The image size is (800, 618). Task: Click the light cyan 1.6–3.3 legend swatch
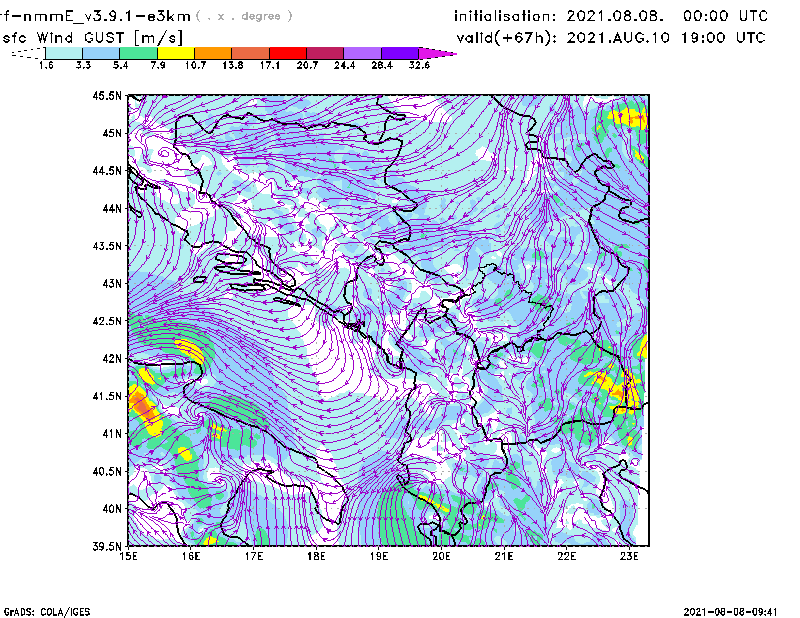coord(64,53)
